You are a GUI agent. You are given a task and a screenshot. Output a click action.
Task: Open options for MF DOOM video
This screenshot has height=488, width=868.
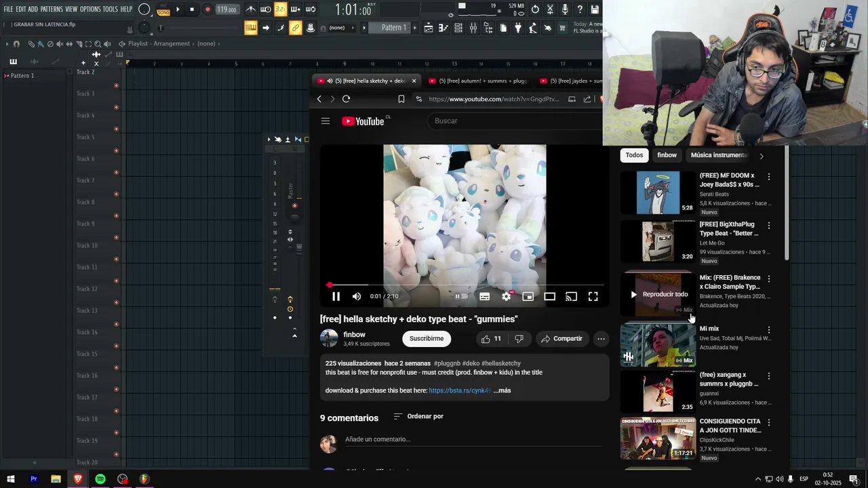768,177
